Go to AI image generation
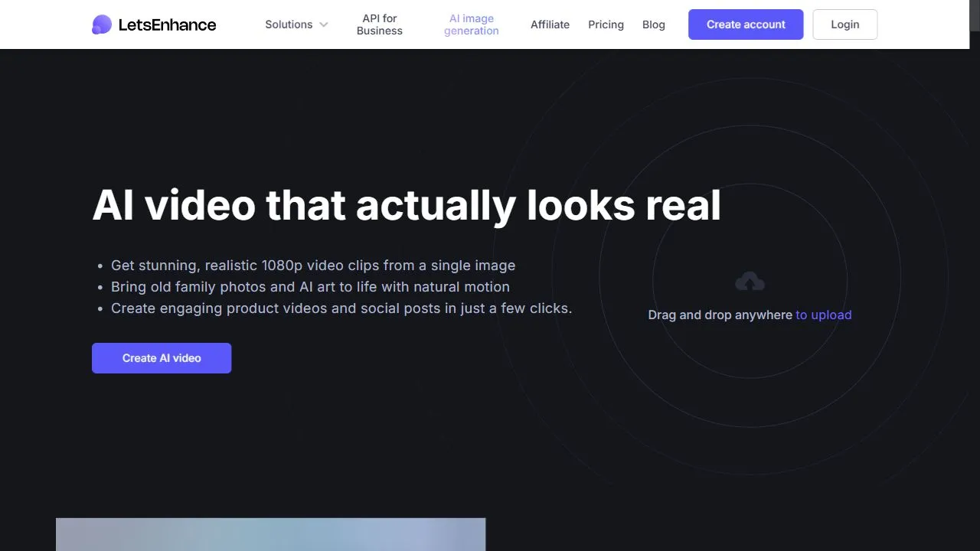Image resolution: width=980 pixels, height=551 pixels. click(472, 24)
